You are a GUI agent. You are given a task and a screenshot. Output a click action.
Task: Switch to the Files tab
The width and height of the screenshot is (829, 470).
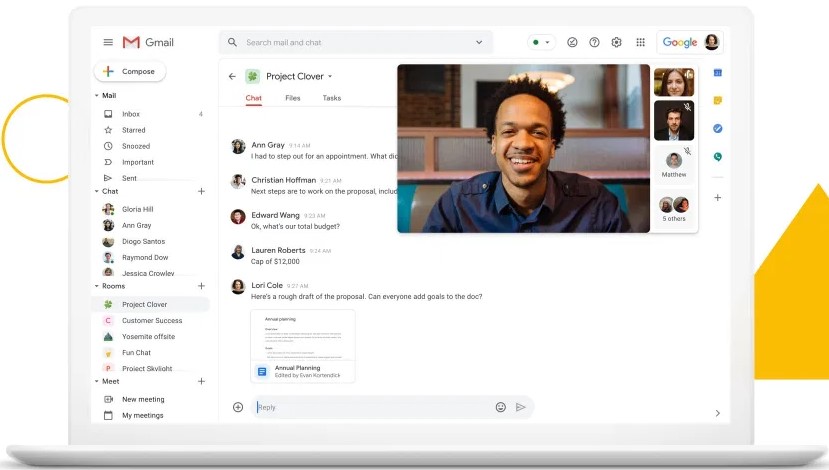(x=292, y=98)
